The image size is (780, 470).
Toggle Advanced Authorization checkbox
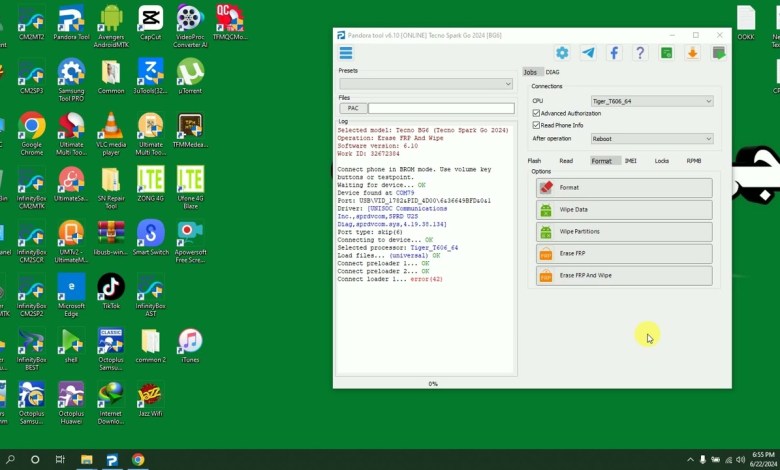click(536, 113)
